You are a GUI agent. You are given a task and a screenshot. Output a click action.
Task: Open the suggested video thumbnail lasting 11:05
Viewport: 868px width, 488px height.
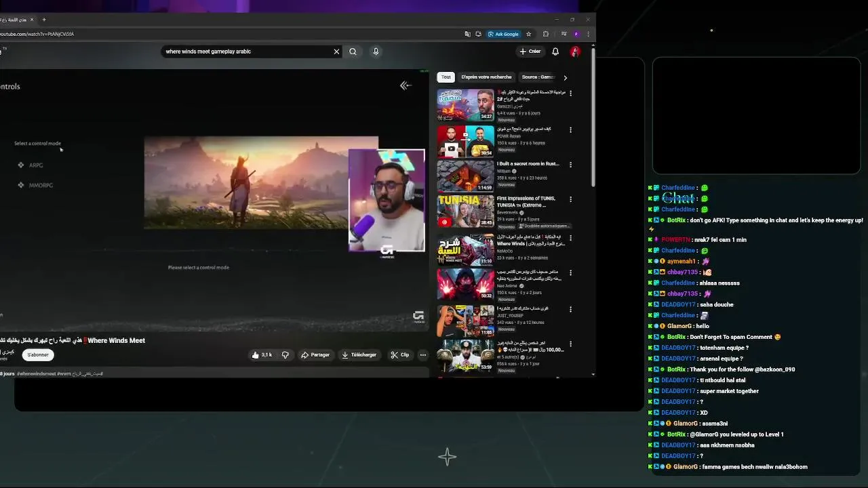[x=465, y=321]
